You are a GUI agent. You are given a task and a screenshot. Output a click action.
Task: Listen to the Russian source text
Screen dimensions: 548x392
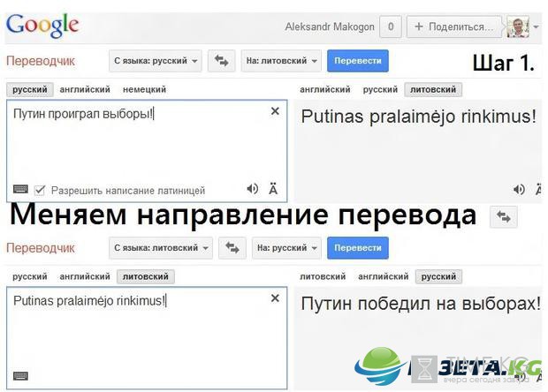click(x=252, y=189)
